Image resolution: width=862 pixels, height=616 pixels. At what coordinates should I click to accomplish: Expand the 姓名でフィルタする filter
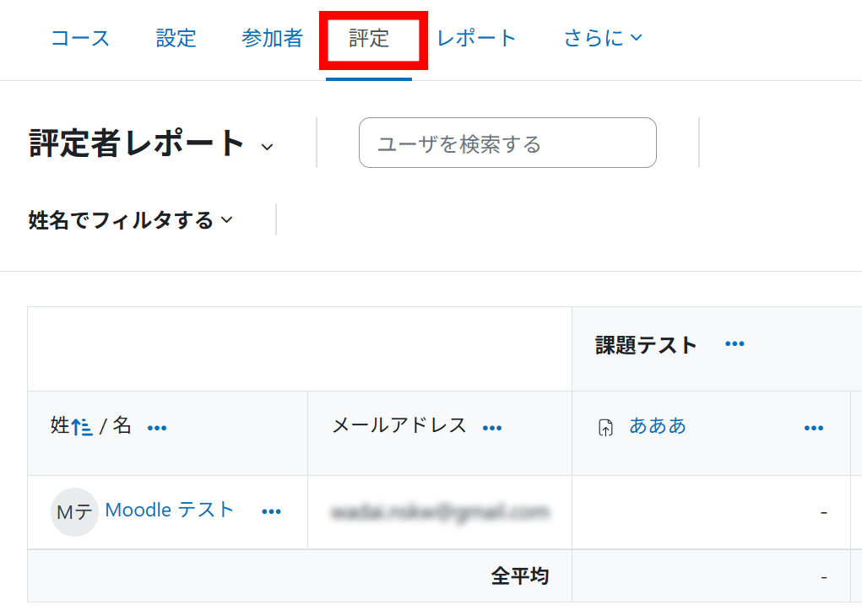(x=131, y=220)
